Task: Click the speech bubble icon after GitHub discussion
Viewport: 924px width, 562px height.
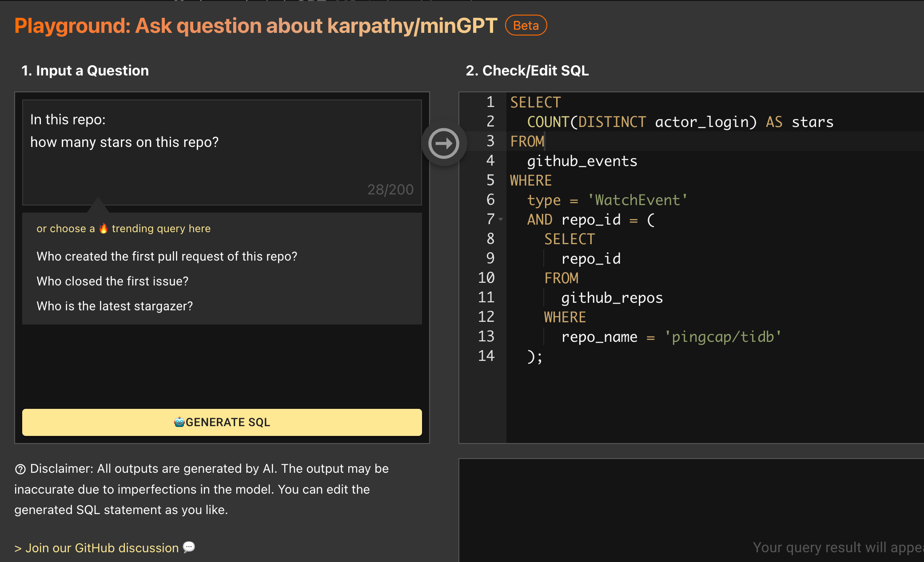Action: (x=189, y=547)
